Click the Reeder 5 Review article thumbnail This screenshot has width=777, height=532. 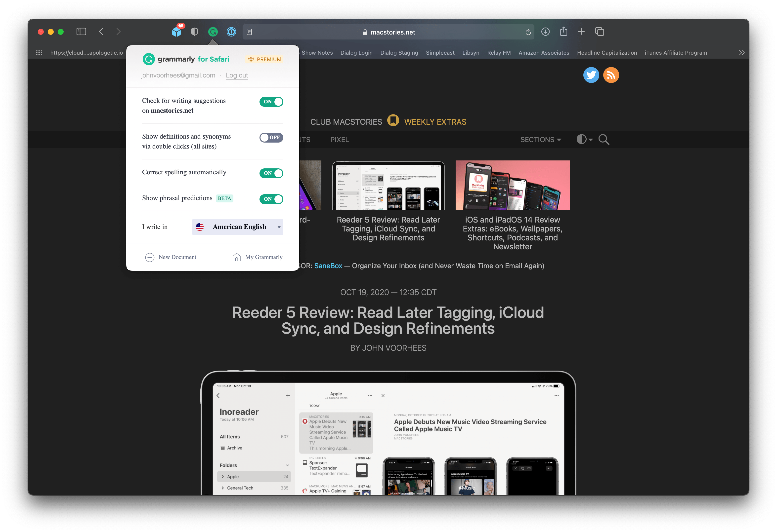(388, 185)
